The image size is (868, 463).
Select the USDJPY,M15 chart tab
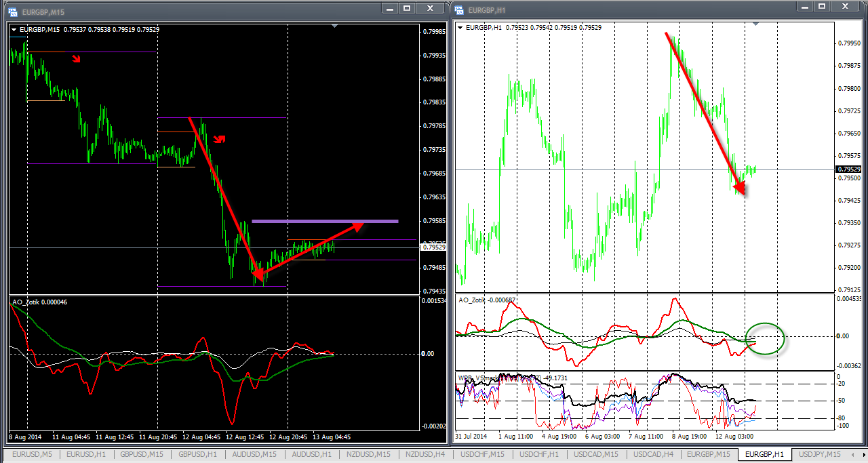point(818,454)
